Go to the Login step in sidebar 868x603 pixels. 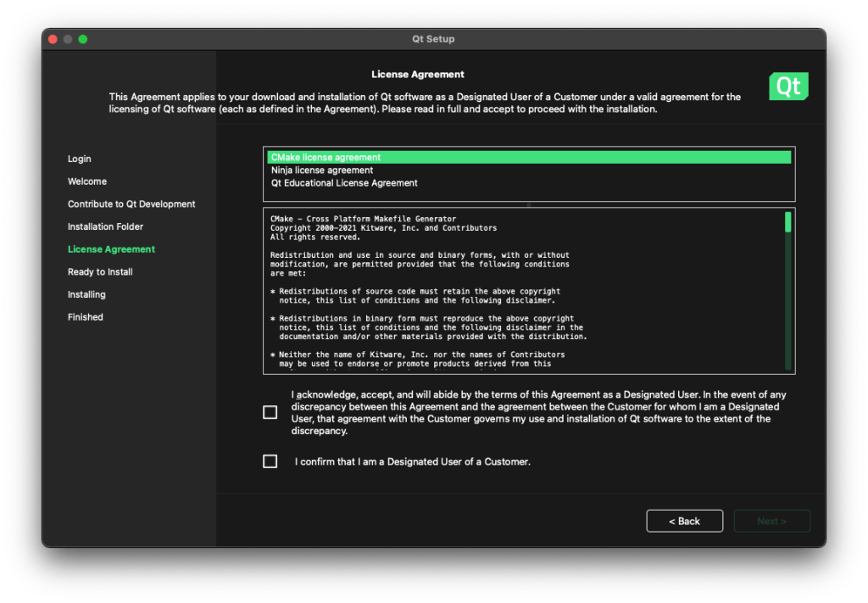click(80, 159)
